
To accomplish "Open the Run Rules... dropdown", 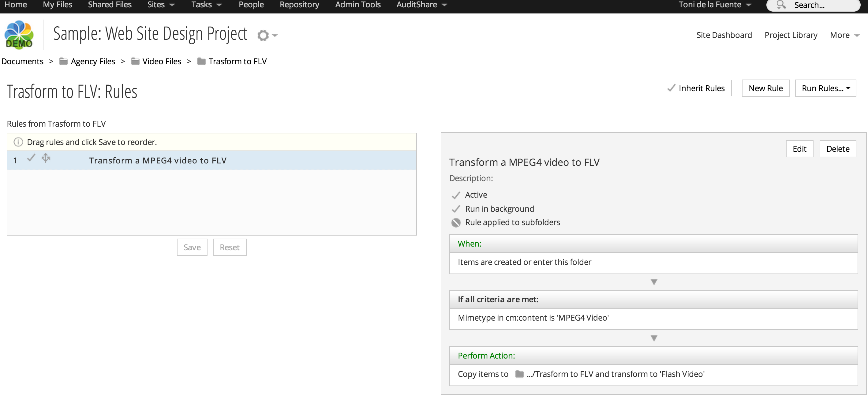I will pyautogui.click(x=825, y=88).
